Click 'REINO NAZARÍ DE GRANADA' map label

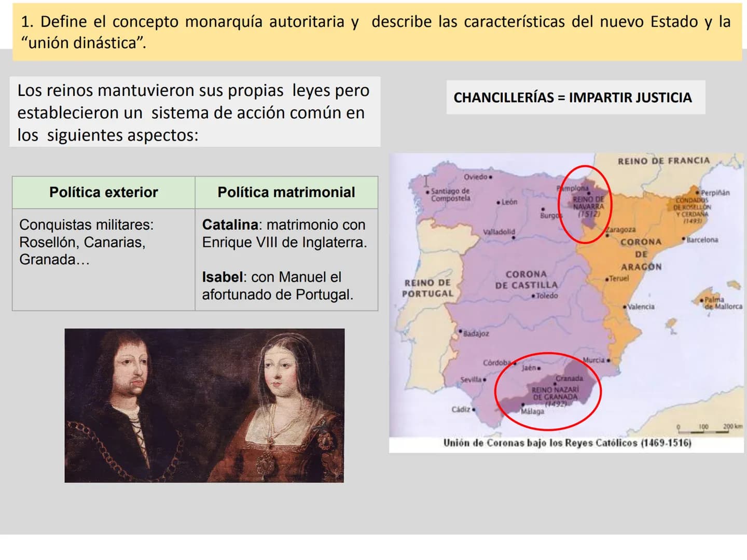555,393
